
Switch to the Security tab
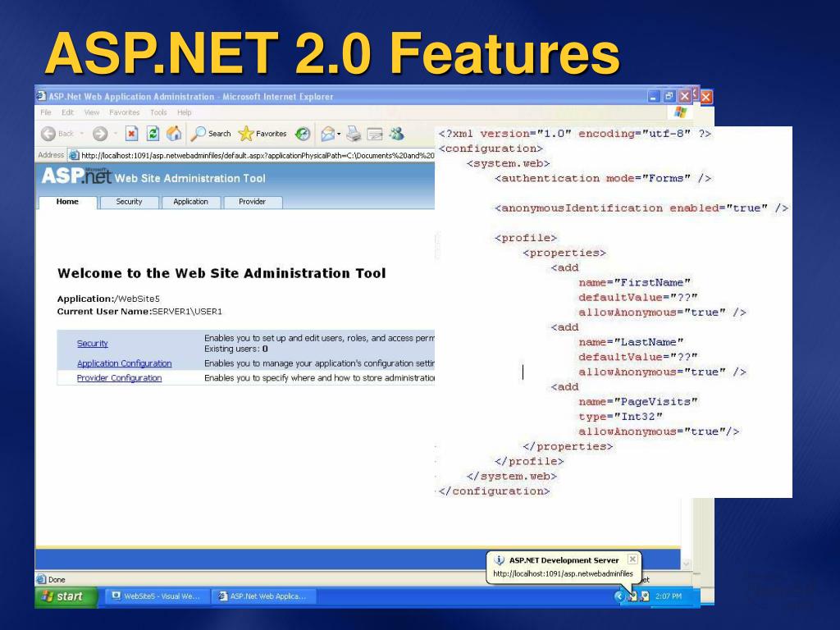click(x=129, y=202)
